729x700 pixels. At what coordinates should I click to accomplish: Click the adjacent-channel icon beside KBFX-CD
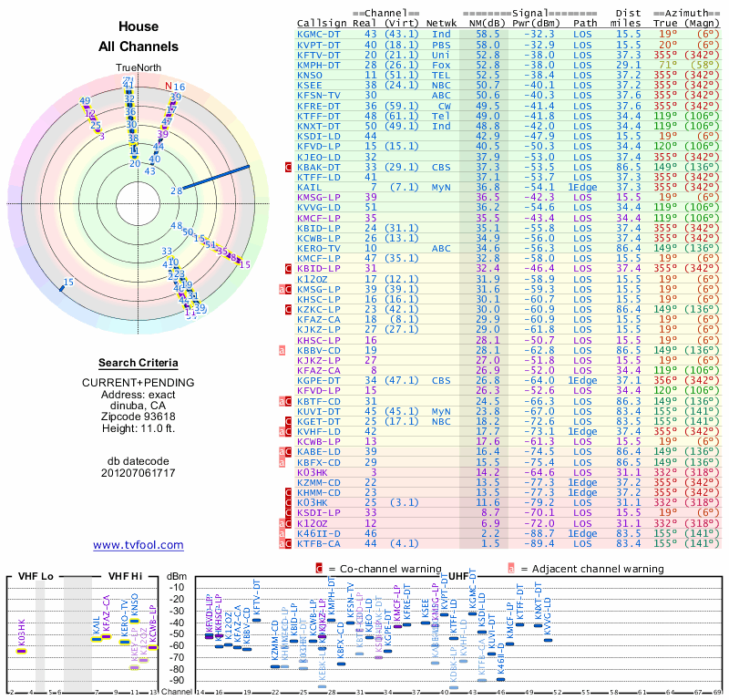(282, 462)
